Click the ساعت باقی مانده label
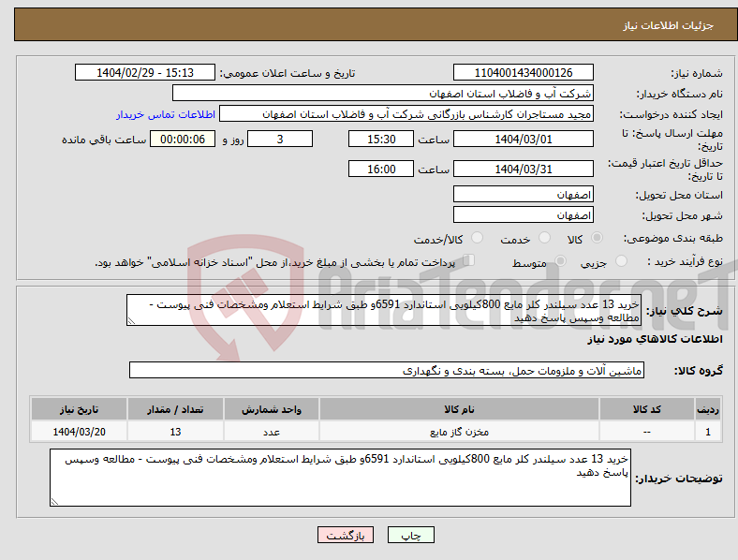The height and width of the screenshot is (560, 738). tap(104, 140)
